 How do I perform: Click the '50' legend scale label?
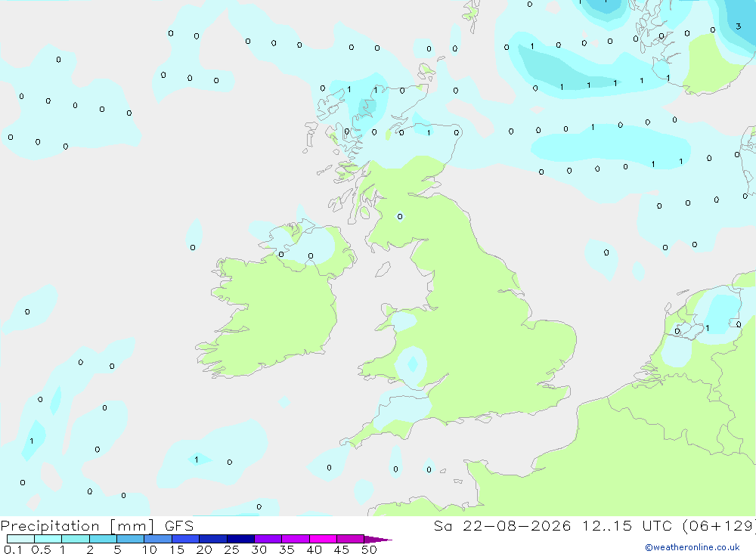click(369, 549)
